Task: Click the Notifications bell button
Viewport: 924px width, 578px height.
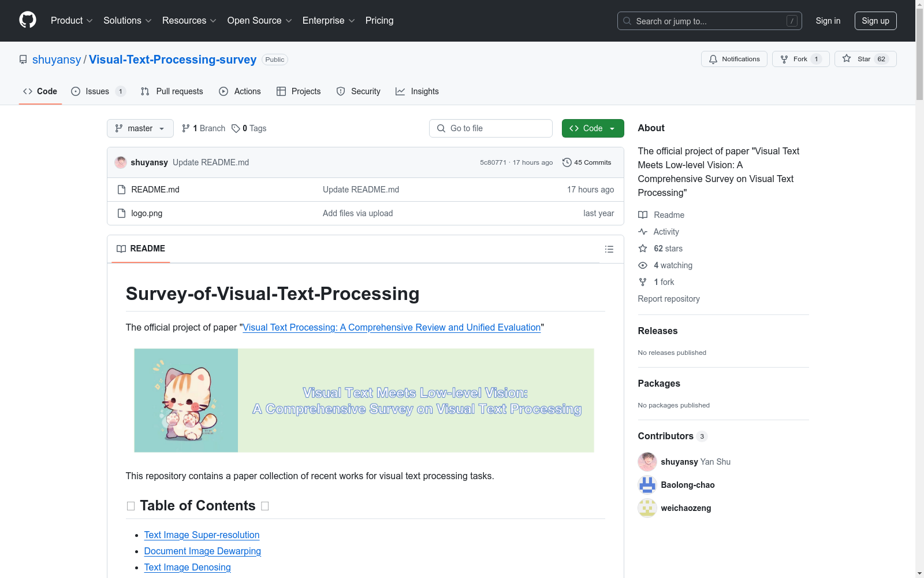Action: coord(734,59)
